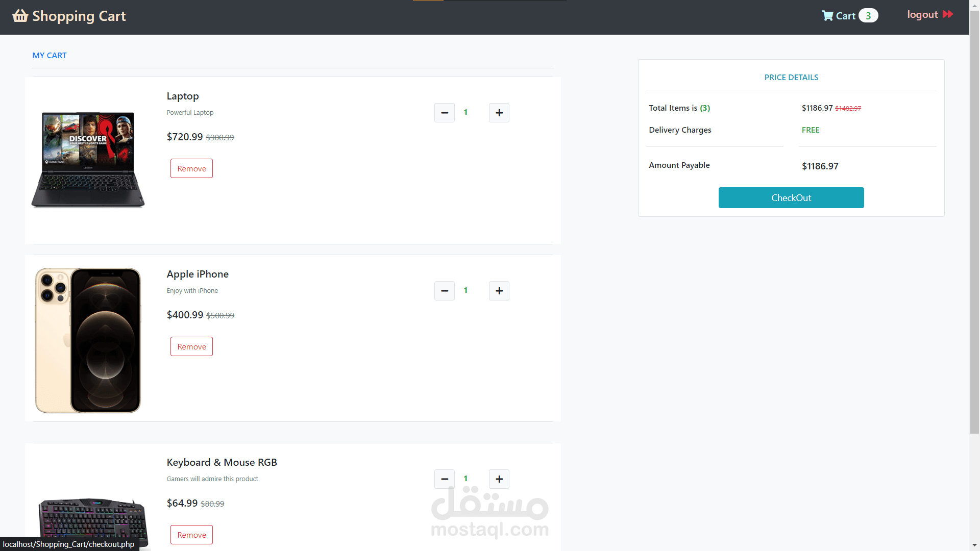Decrease Keyboard & Mouse RGB quantity
Viewport: 980px width, 551px height.
click(x=444, y=479)
